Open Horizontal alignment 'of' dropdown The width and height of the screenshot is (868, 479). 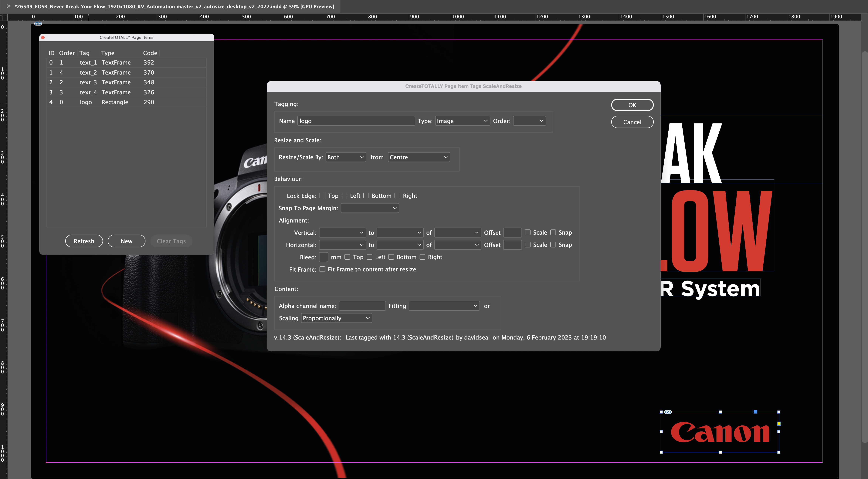pos(458,245)
